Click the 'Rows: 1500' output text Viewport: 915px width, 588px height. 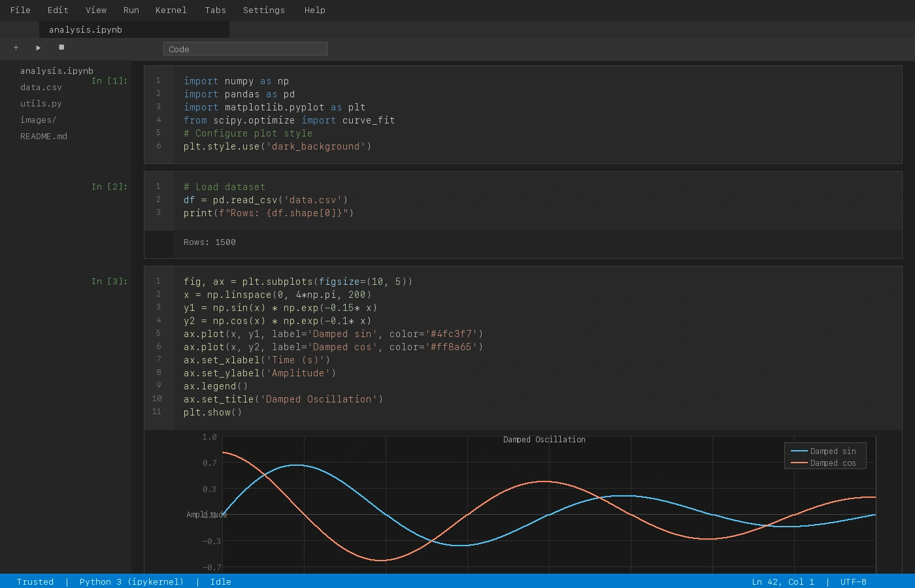[x=209, y=242]
